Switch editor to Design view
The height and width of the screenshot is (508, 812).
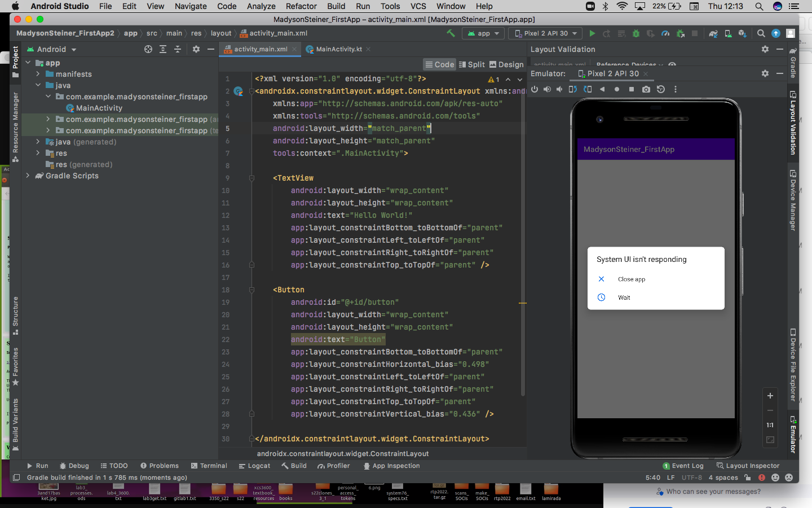pos(506,64)
